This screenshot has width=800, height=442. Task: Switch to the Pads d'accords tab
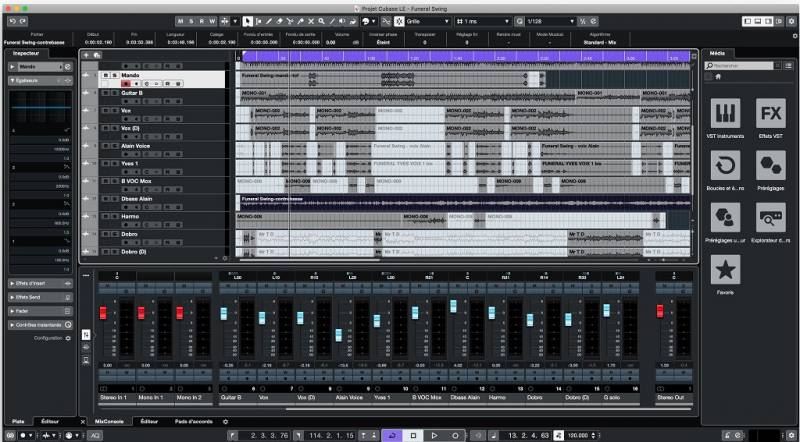coord(194,421)
